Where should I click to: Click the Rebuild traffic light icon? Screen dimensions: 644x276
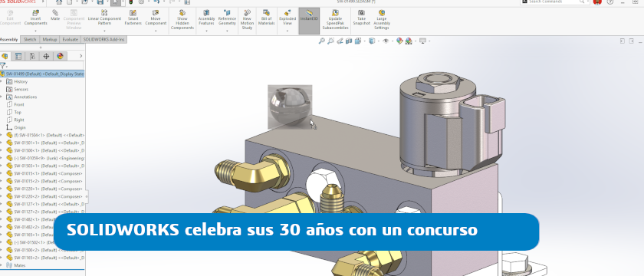[x=131, y=2]
